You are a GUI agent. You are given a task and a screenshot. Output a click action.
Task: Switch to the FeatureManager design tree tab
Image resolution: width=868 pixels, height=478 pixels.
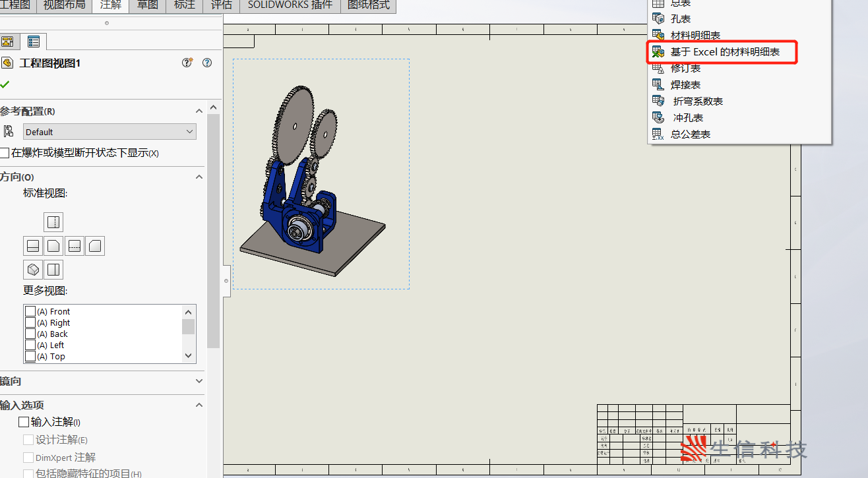click(x=7, y=42)
